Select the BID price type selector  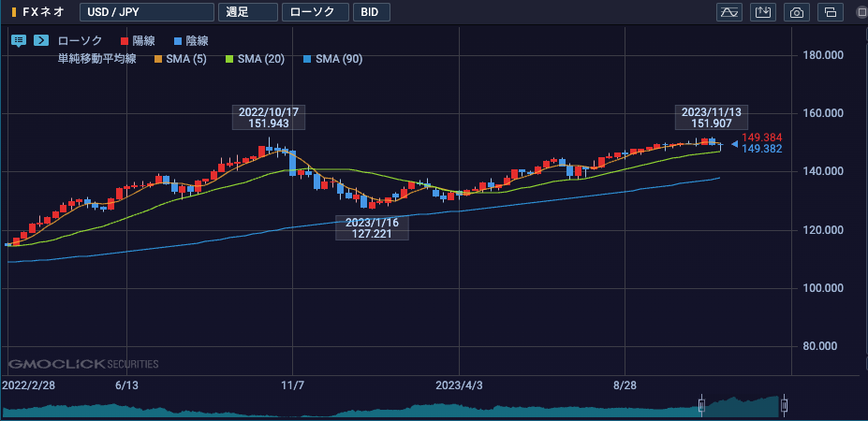pos(372,12)
